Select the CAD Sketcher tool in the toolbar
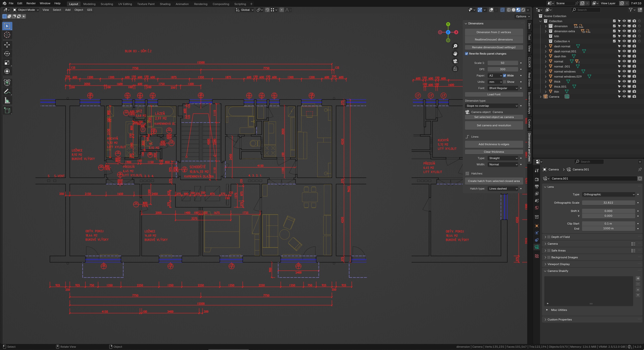This screenshot has width=644, height=350. pos(7,81)
